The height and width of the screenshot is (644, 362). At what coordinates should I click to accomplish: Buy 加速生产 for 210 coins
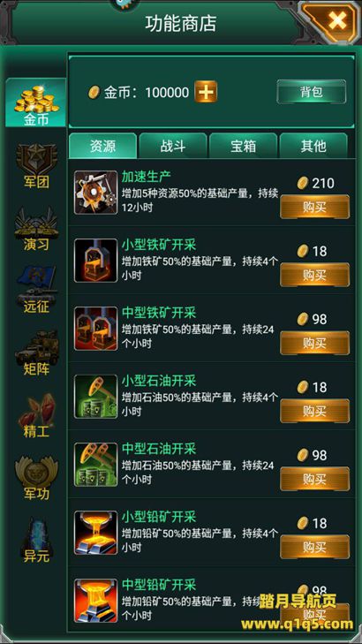click(314, 207)
